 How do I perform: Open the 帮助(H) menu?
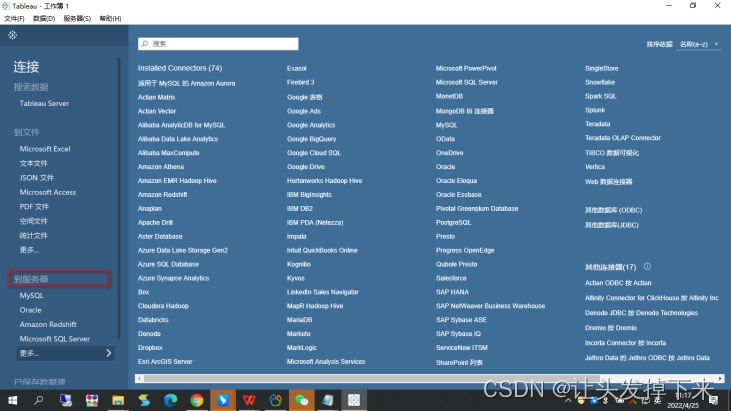(x=110, y=19)
